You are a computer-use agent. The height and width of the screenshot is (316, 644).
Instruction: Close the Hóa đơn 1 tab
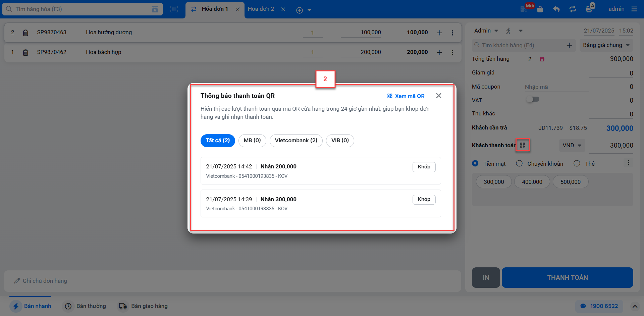(237, 9)
